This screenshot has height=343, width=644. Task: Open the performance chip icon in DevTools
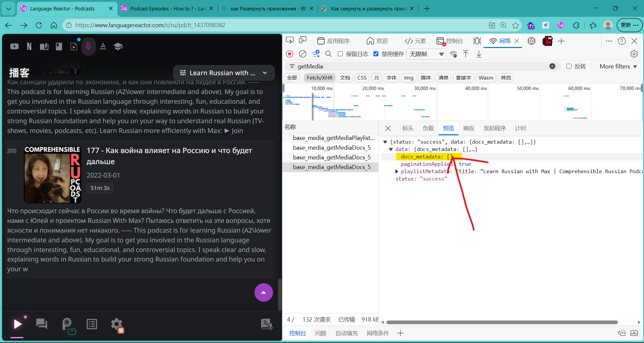[x=532, y=41]
